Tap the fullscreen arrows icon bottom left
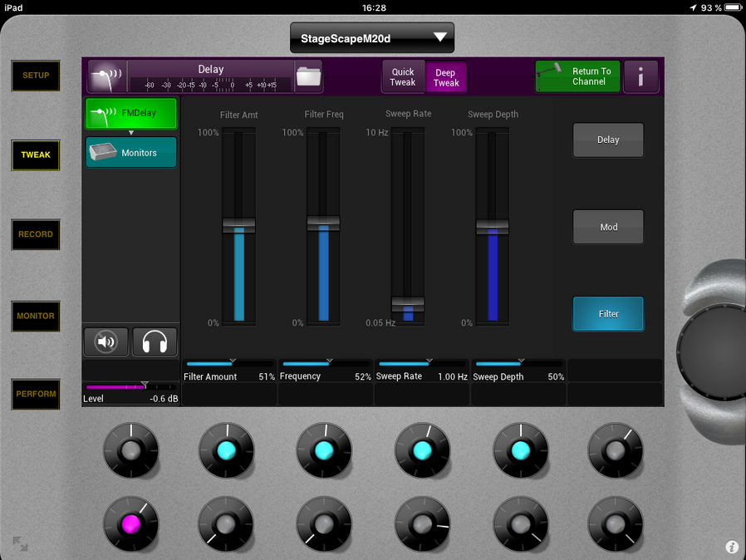Viewport: 746px width, 560px height. [20, 544]
